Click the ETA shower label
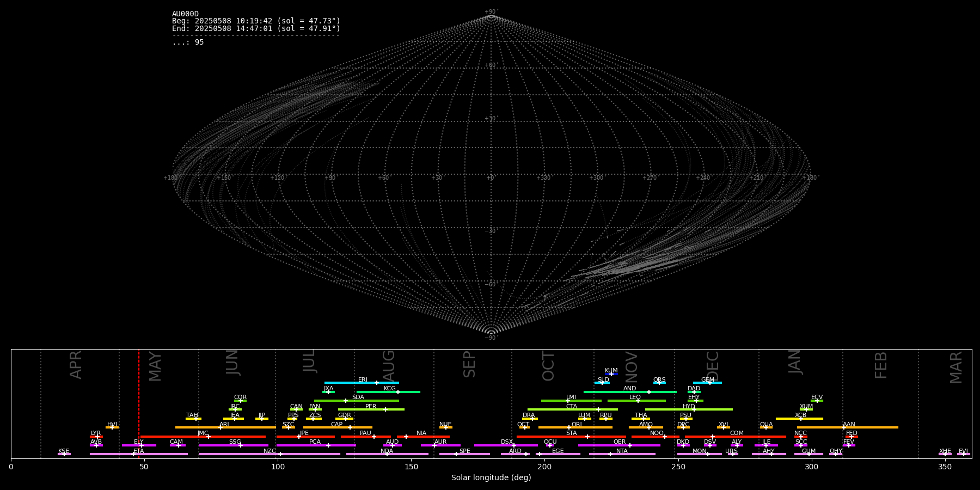980x490 pixels. (139, 451)
